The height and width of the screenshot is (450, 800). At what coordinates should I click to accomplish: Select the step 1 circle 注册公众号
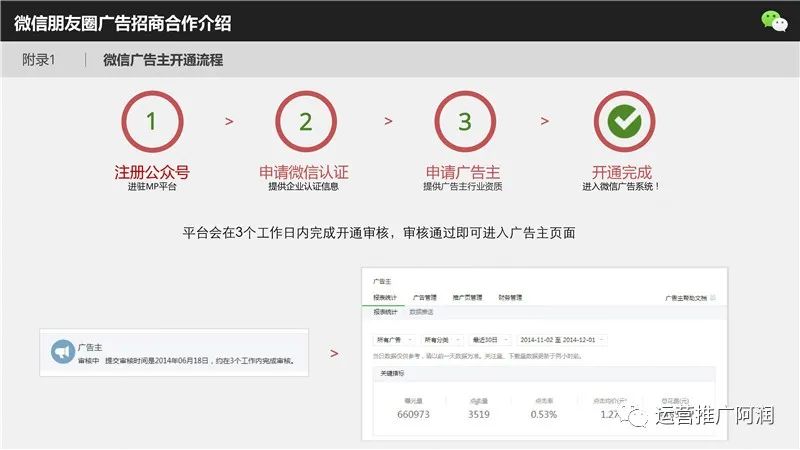[152, 121]
